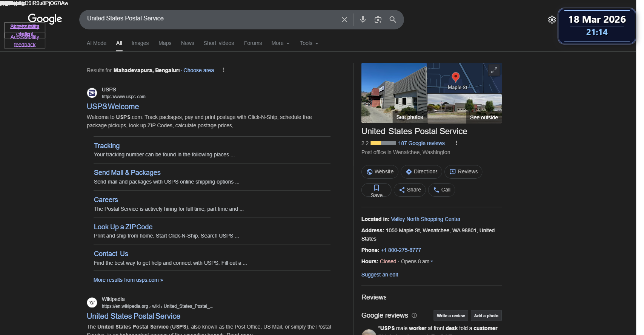Click Suggest an edit link
This screenshot has width=644, height=335.
pos(380,275)
